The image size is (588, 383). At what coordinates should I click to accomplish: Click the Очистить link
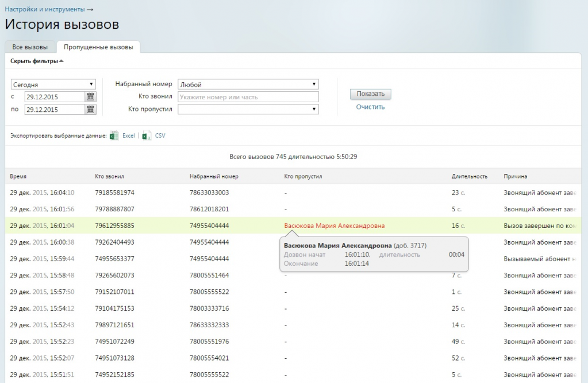pyautogui.click(x=370, y=107)
